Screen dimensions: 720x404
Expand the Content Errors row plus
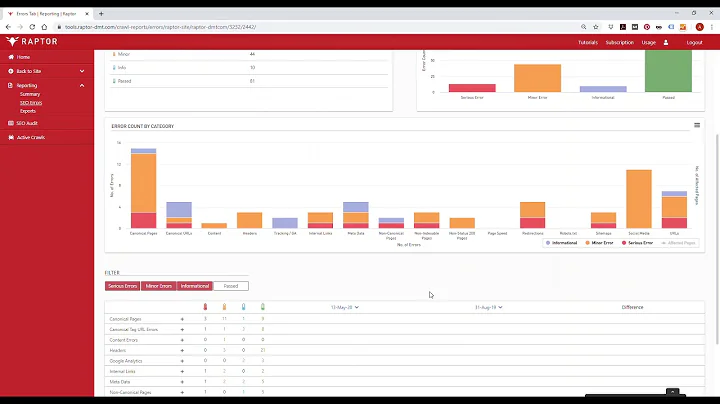tap(182, 340)
